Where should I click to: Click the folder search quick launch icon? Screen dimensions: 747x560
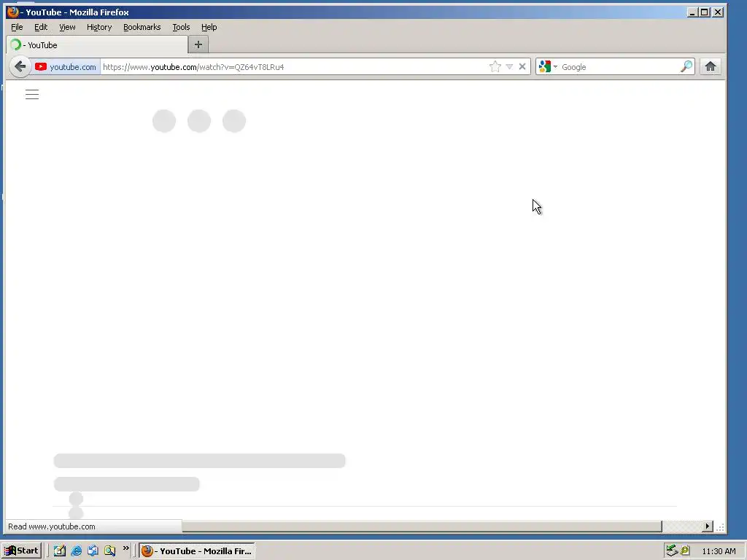click(110, 551)
